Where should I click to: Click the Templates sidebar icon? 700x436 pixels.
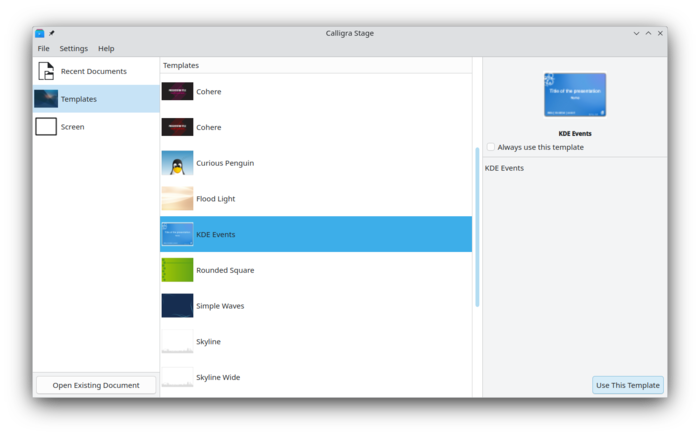(46, 99)
